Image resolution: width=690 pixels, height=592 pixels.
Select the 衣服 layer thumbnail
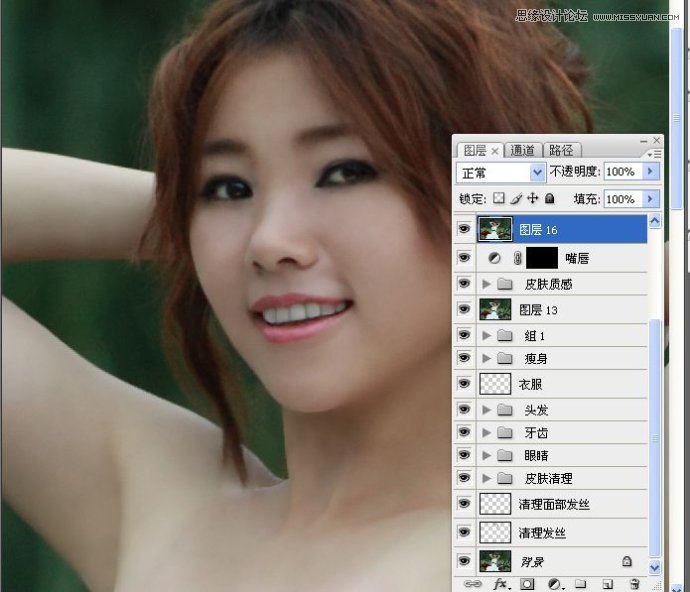point(495,384)
